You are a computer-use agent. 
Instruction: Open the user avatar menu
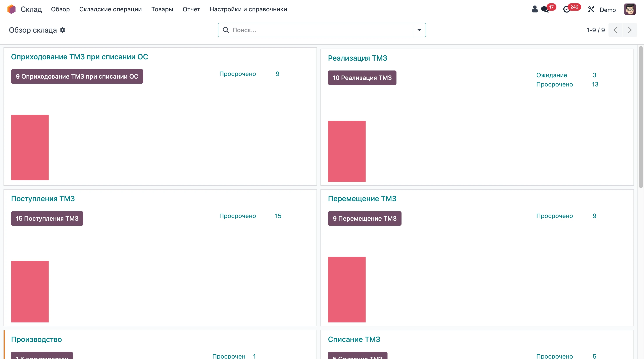pyautogui.click(x=630, y=9)
